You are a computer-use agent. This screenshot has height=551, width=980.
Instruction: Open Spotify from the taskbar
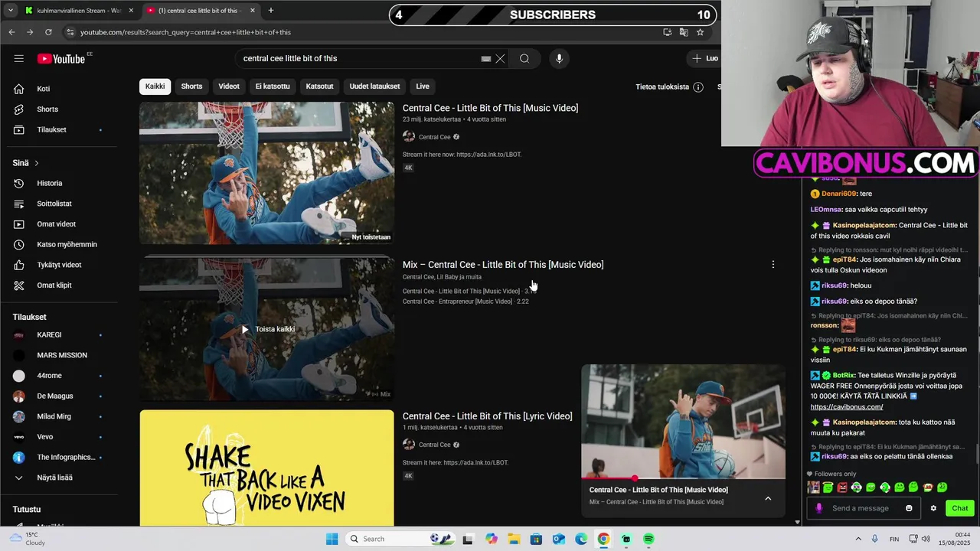click(648, 539)
